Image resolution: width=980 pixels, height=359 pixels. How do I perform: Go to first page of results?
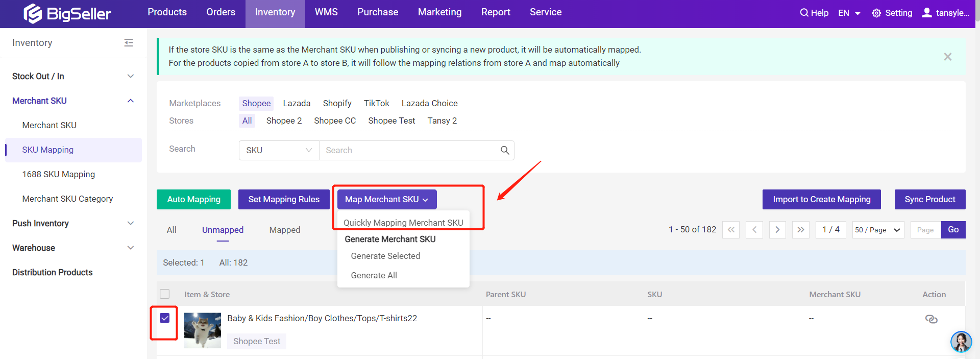coord(731,230)
